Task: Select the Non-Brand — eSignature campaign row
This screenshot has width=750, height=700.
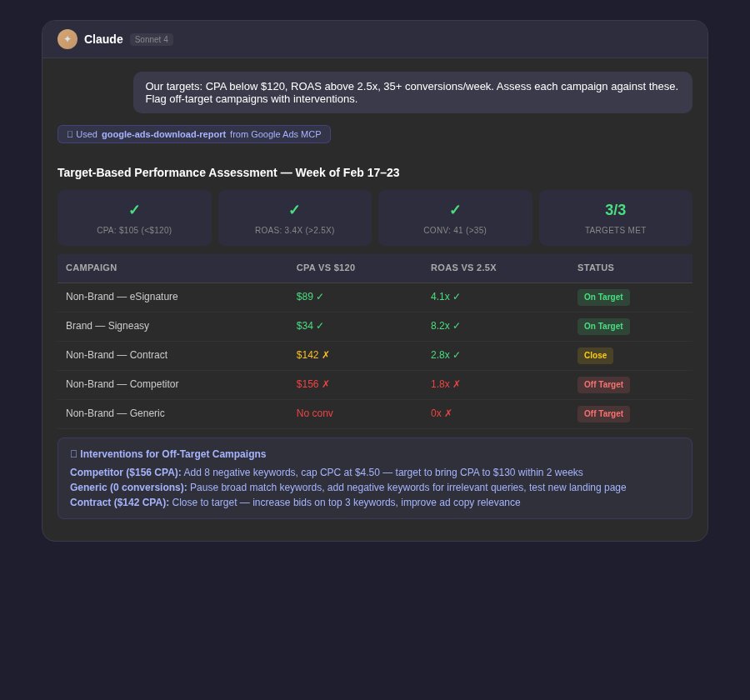Action: [374, 297]
